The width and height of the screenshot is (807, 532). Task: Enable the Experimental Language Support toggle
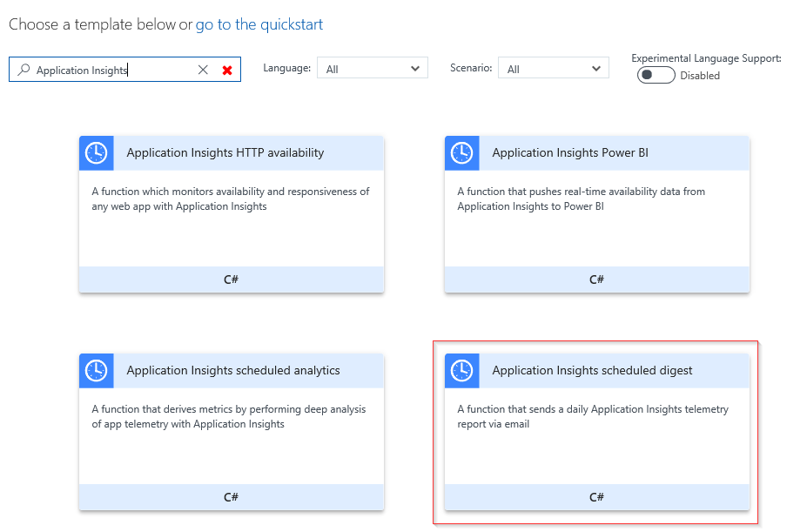656,76
